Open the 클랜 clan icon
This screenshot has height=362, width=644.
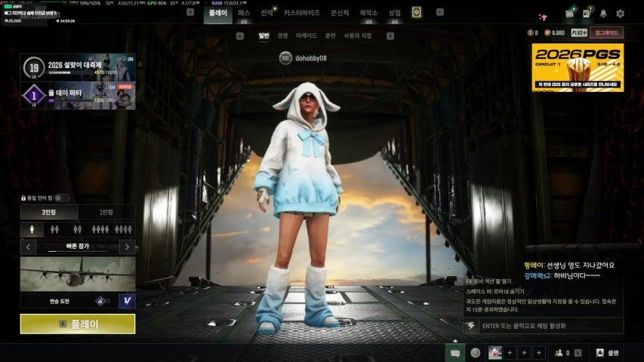pyautogui.click(x=607, y=352)
